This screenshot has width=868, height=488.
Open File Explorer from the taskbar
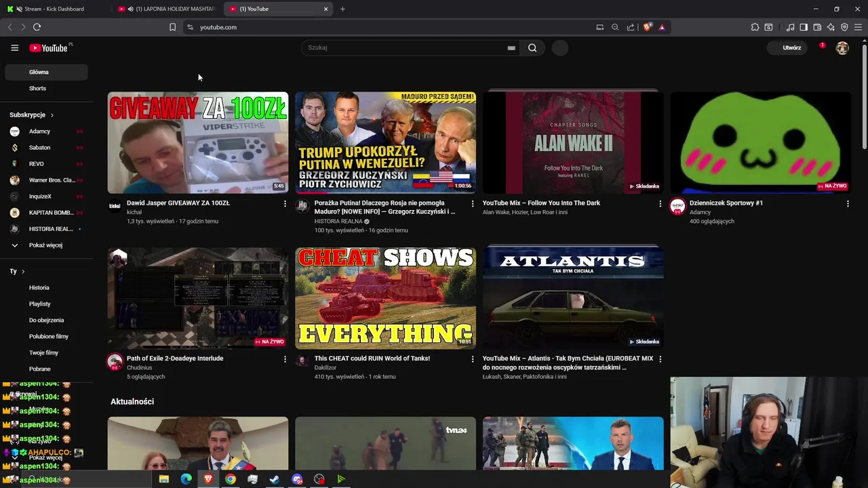click(163, 479)
